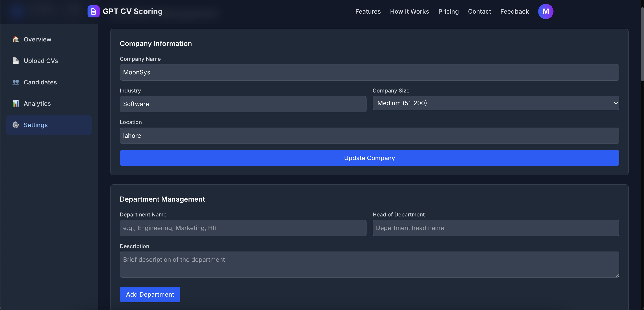Image resolution: width=644 pixels, height=310 pixels.
Task: Go to How It Works page
Action: 409,11
